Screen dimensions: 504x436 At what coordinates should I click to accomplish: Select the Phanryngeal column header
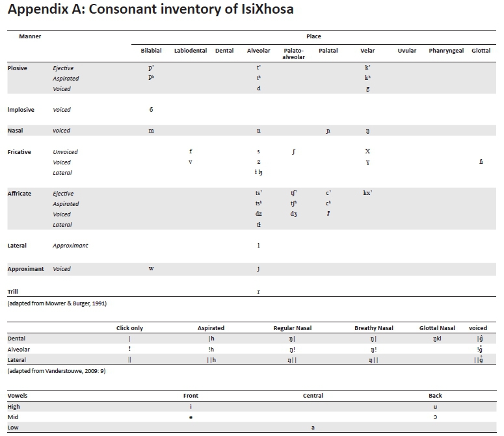coord(447,51)
